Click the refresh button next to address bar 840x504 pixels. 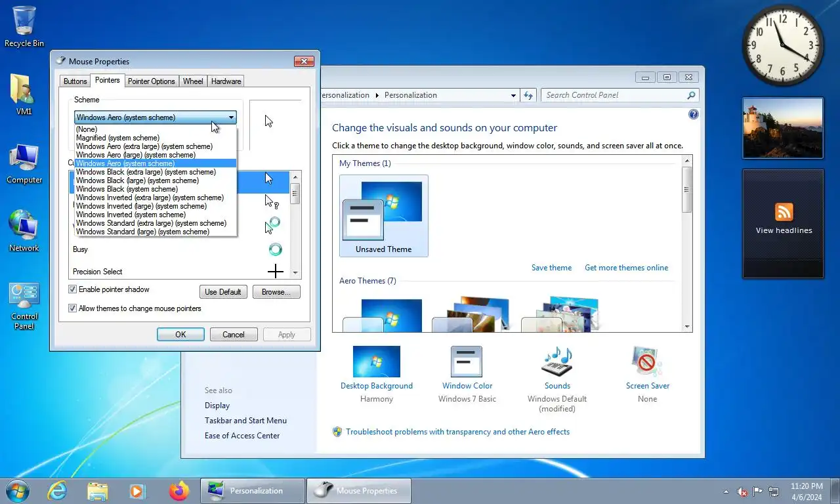528,95
